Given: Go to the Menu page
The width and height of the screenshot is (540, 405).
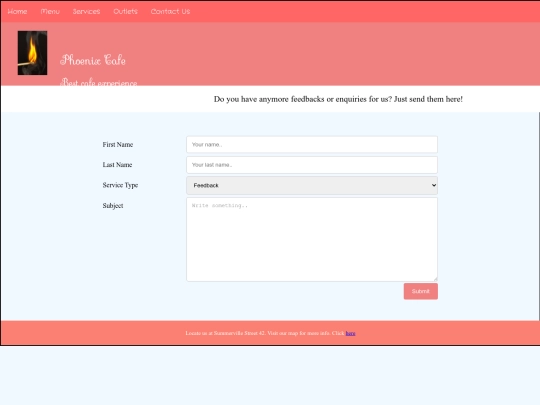Looking at the screenshot, I should tap(50, 11).
